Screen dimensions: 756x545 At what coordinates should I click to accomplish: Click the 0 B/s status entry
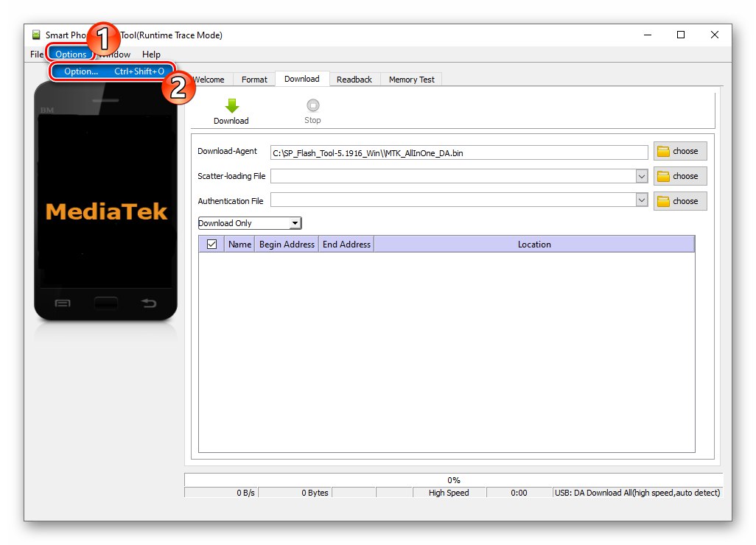coord(221,493)
